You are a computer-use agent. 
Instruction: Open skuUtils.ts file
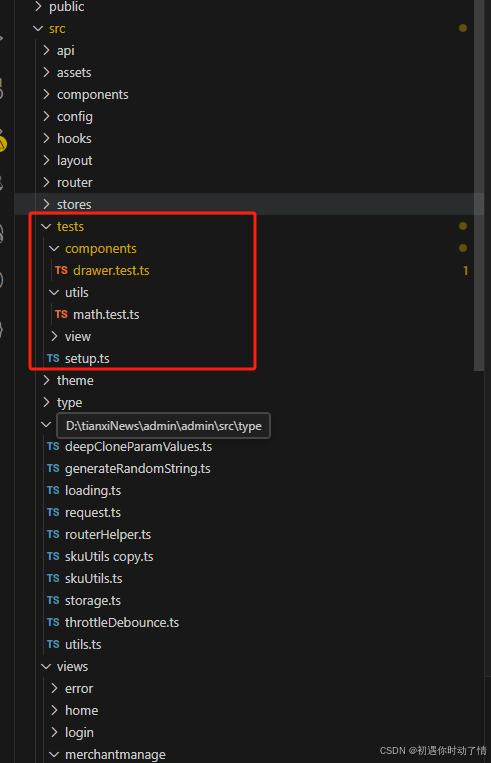coord(93,579)
